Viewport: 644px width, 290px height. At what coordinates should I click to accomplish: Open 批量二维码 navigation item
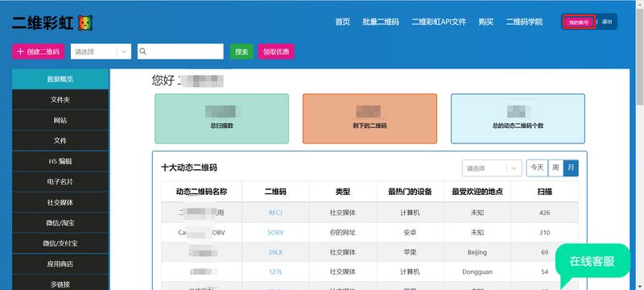coord(381,23)
